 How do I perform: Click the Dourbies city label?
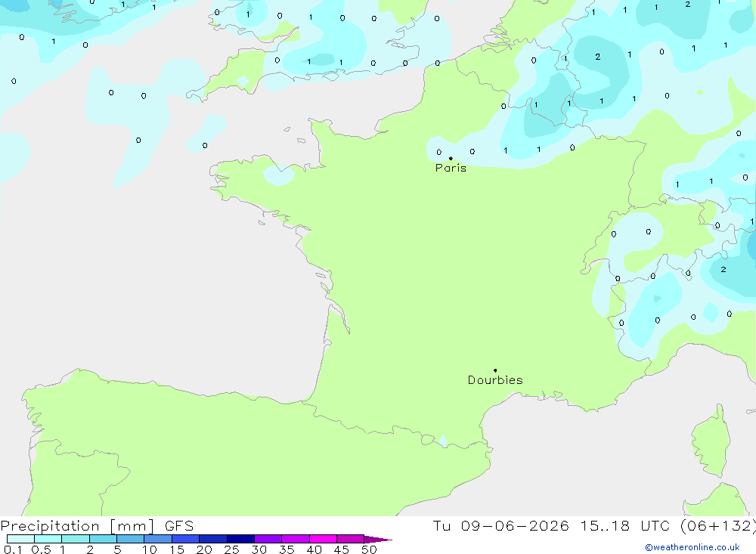495,380
